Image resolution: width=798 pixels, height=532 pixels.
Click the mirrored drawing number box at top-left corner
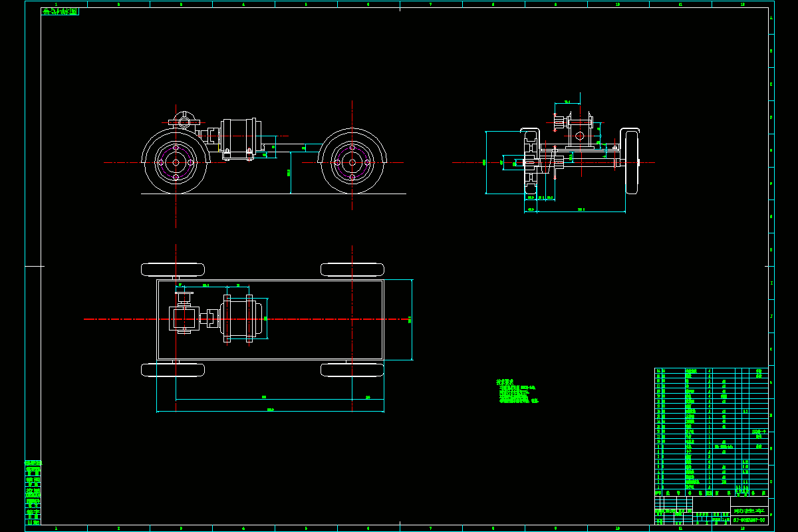point(60,11)
